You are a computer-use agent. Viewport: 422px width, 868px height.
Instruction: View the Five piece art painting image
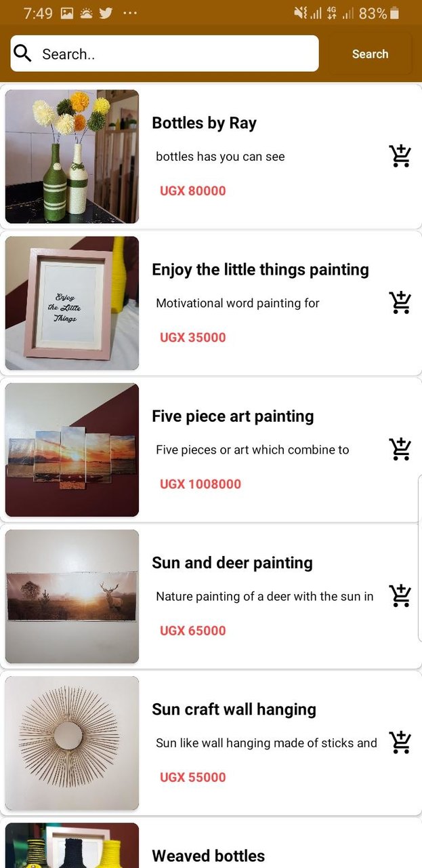[x=72, y=450]
